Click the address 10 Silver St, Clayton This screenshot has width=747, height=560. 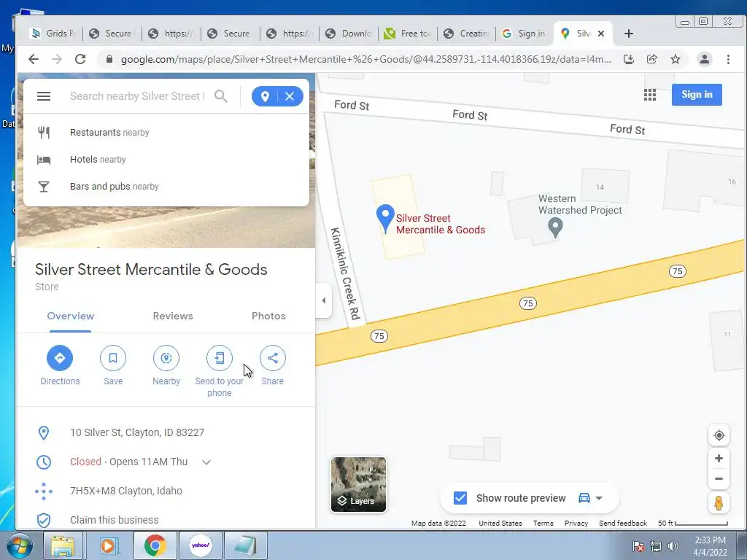137,432
